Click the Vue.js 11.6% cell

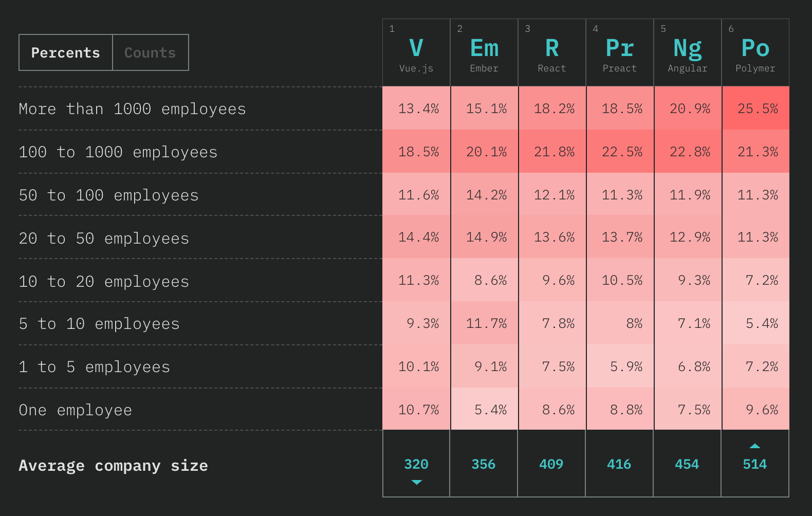[416, 195]
